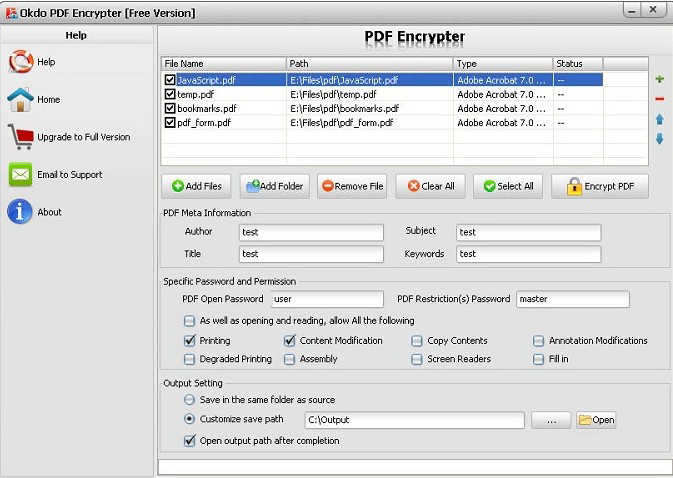
Task: Click path 'E:\Files\pdf\temp.pdf'
Action: tap(333, 94)
